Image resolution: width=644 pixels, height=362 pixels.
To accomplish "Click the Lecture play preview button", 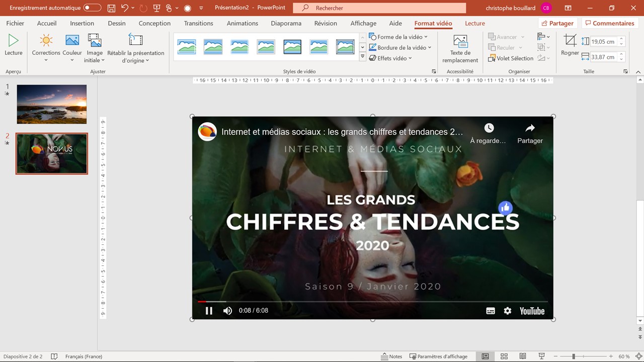I will pyautogui.click(x=14, y=45).
